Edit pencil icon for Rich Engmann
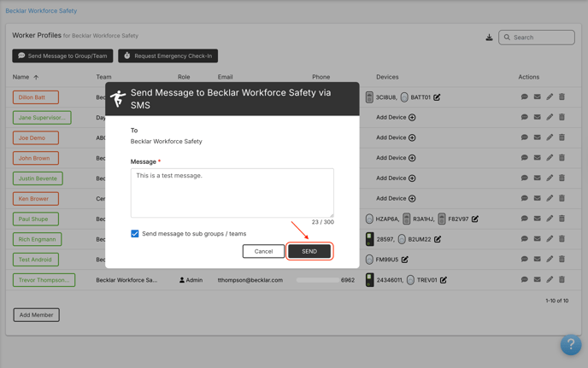Screen dimensions: 588x368 (550, 238)
